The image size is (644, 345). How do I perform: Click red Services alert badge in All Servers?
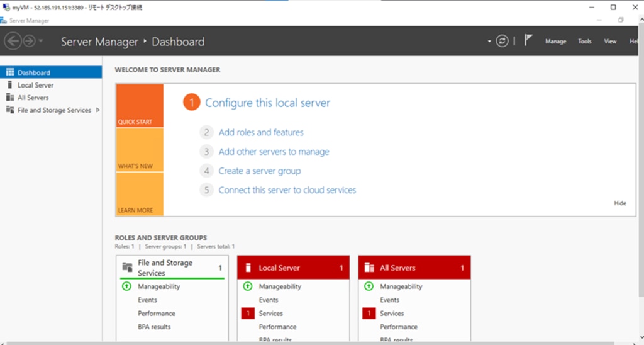point(369,314)
